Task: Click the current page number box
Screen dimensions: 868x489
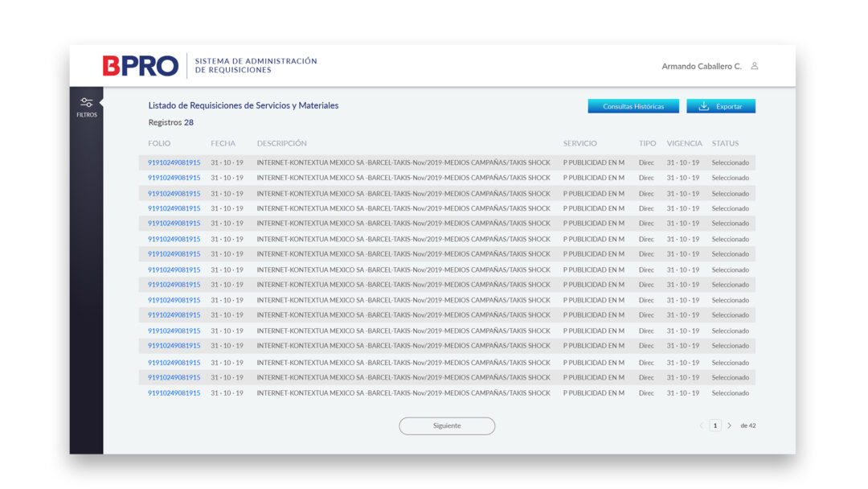Action: coord(714,425)
